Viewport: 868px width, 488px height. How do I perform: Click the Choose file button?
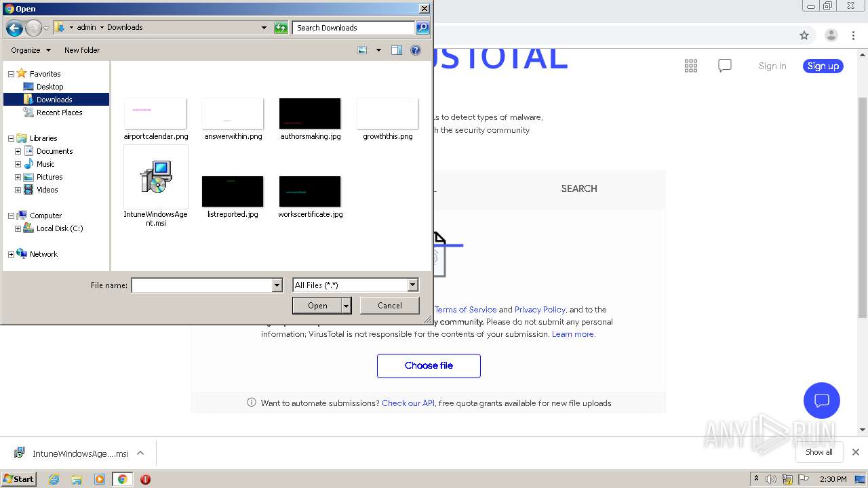[429, 365]
